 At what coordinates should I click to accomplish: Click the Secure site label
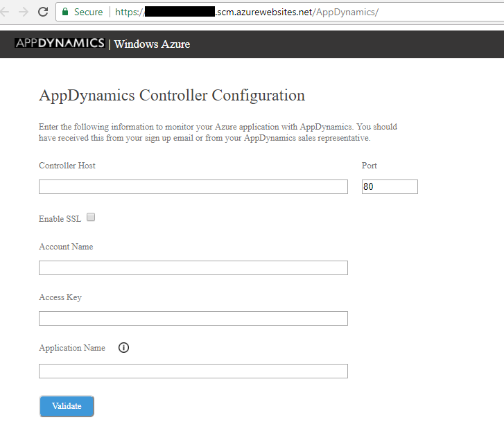tap(88, 12)
